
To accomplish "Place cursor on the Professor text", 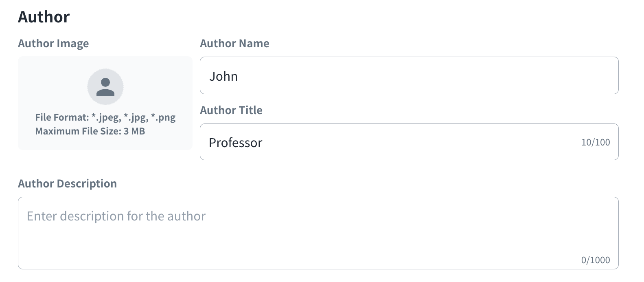I will 235,143.
